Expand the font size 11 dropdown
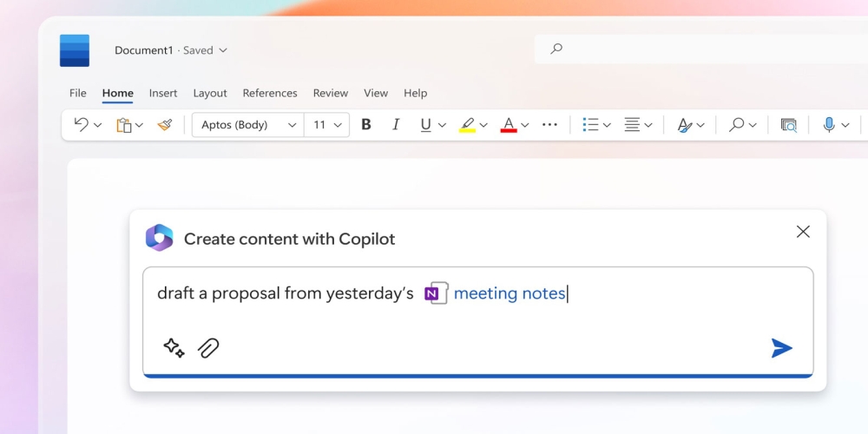This screenshot has height=434, width=868. [x=326, y=125]
